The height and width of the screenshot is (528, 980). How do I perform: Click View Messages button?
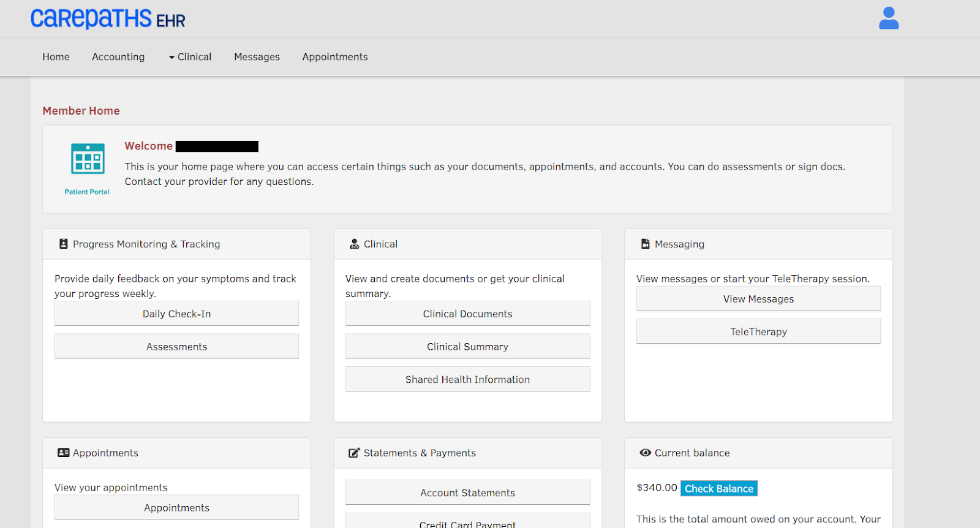click(x=758, y=299)
